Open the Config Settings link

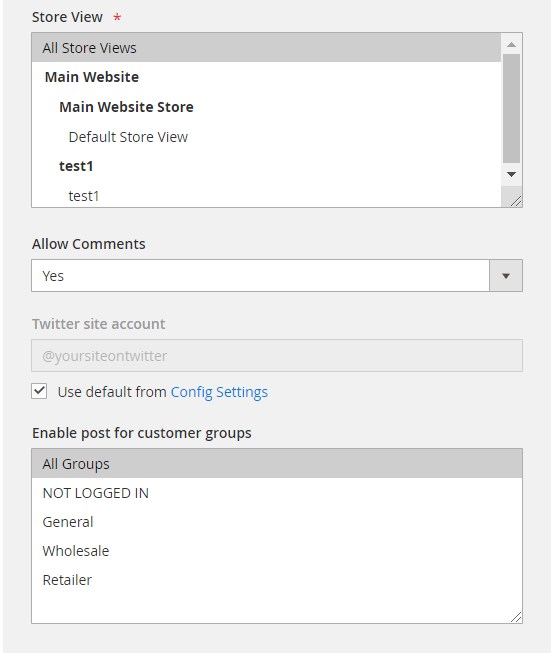(219, 392)
